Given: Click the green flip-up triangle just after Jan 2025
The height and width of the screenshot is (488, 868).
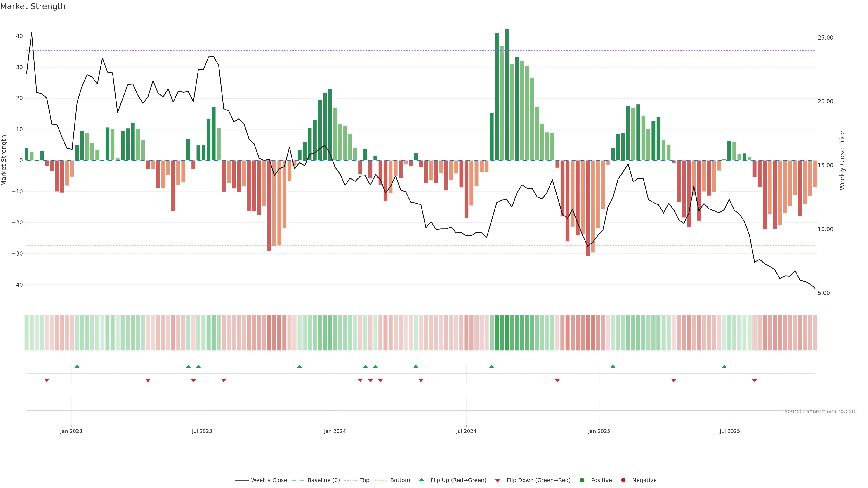Looking at the screenshot, I should pyautogui.click(x=613, y=366).
